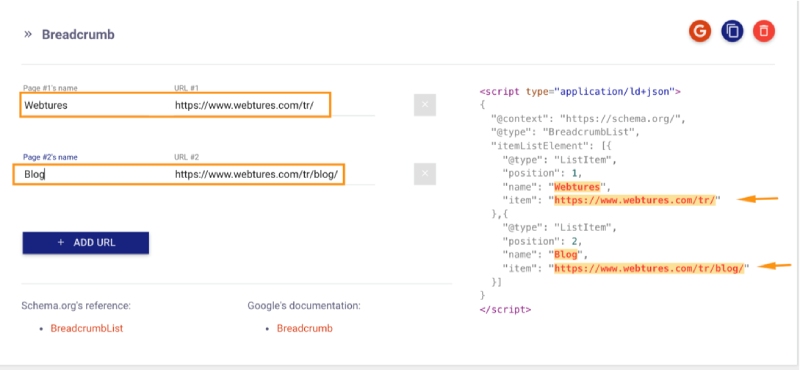
Task: Click the highlighted Webtures name in code
Action: tap(577, 186)
